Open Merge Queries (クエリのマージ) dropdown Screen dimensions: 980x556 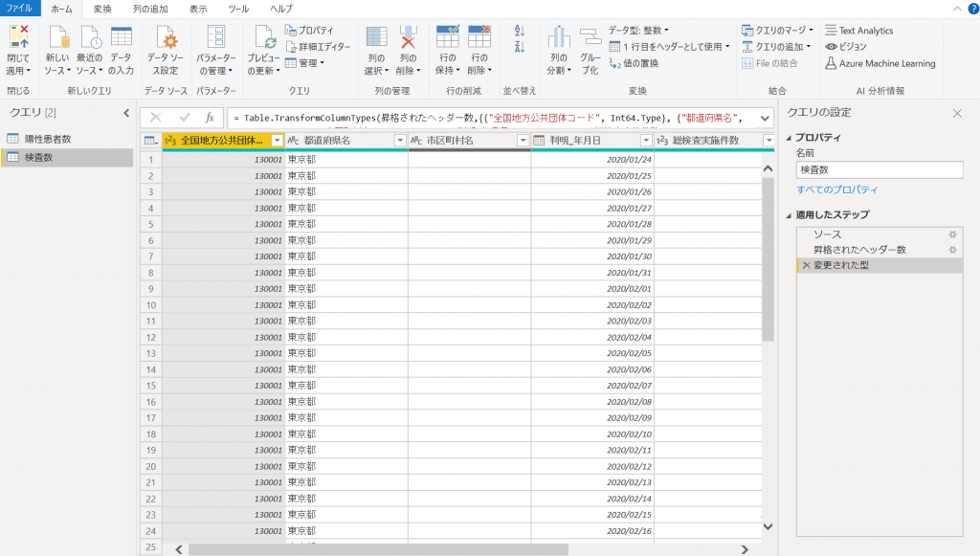coord(777,30)
